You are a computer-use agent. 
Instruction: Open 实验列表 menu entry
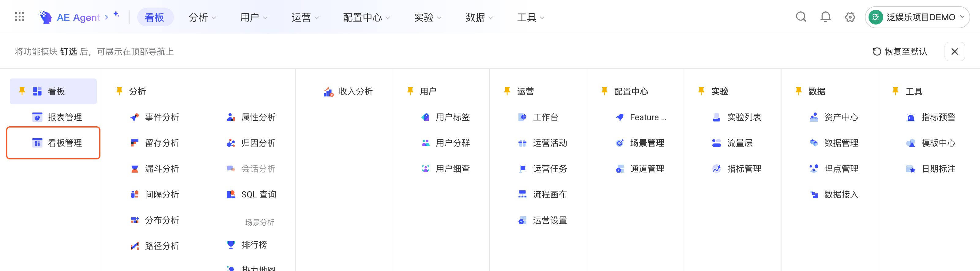pyautogui.click(x=744, y=117)
